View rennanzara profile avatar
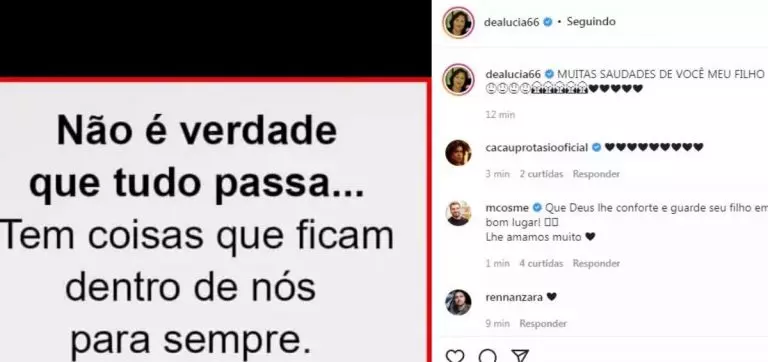 (458, 302)
